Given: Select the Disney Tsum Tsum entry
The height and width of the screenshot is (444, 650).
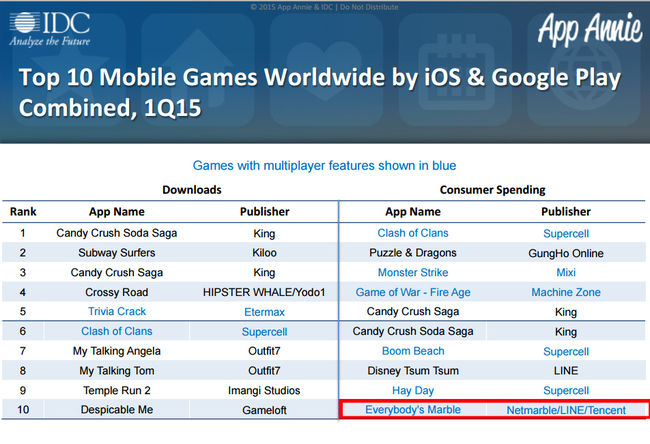Looking at the screenshot, I should 411,370.
